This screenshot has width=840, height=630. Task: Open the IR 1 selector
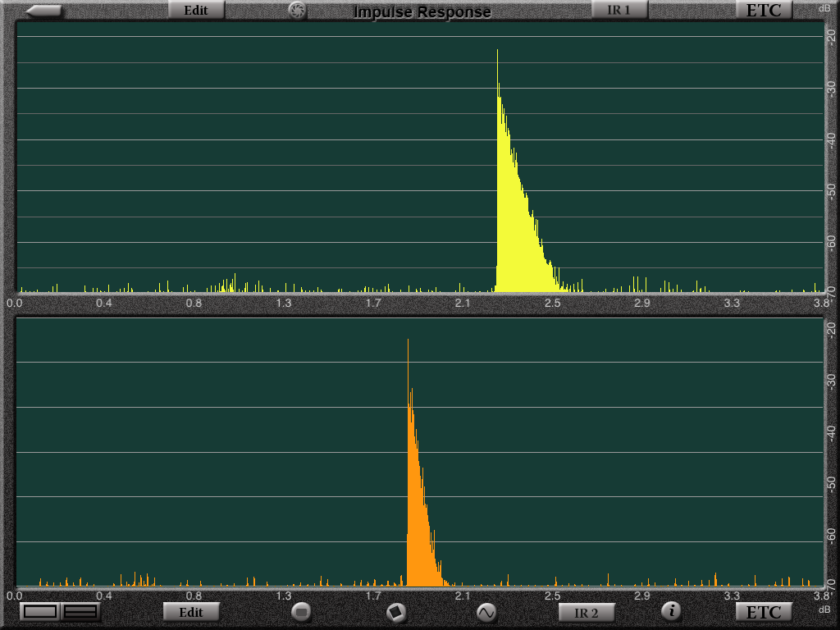coord(619,11)
